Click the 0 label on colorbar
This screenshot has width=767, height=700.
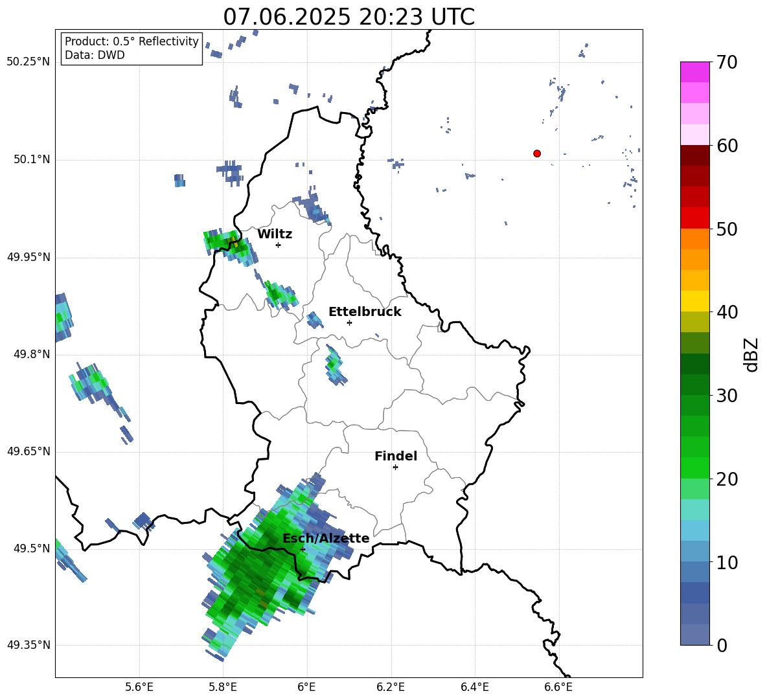pos(722,645)
